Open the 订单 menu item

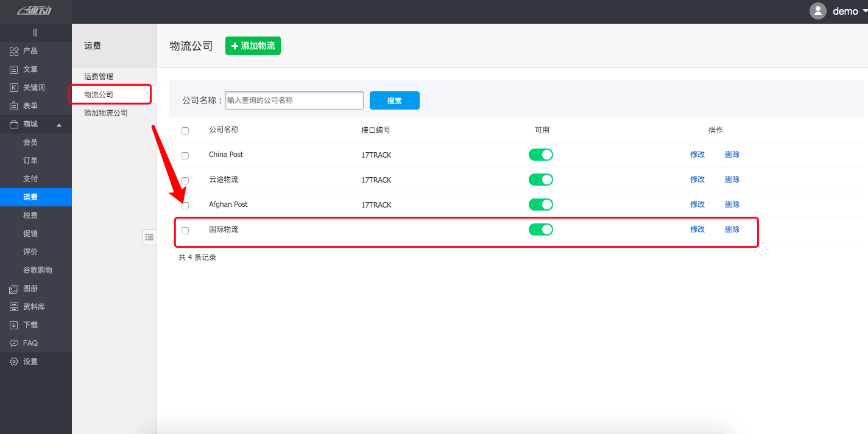pyautogui.click(x=30, y=161)
